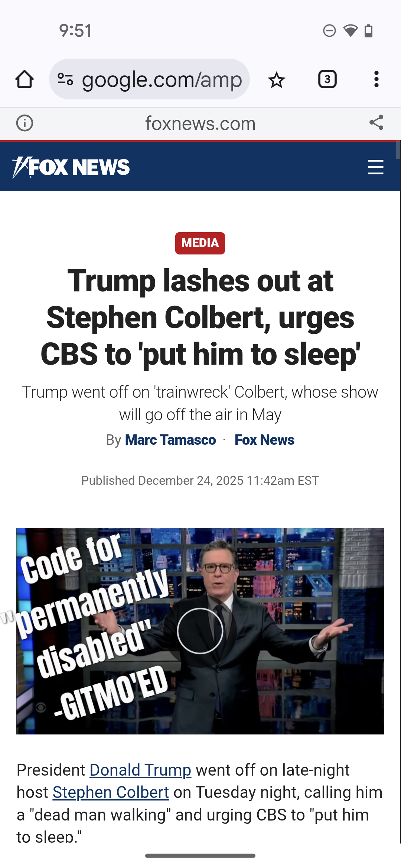401x868 pixels.
Task: Tap the foxnews.com publisher domain header
Action: [200, 123]
